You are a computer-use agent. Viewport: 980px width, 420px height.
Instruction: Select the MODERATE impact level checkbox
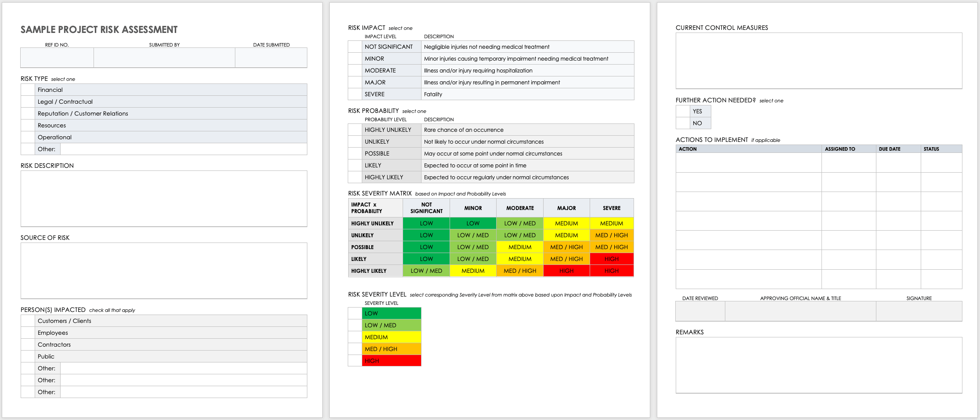pyautogui.click(x=354, y=70)
